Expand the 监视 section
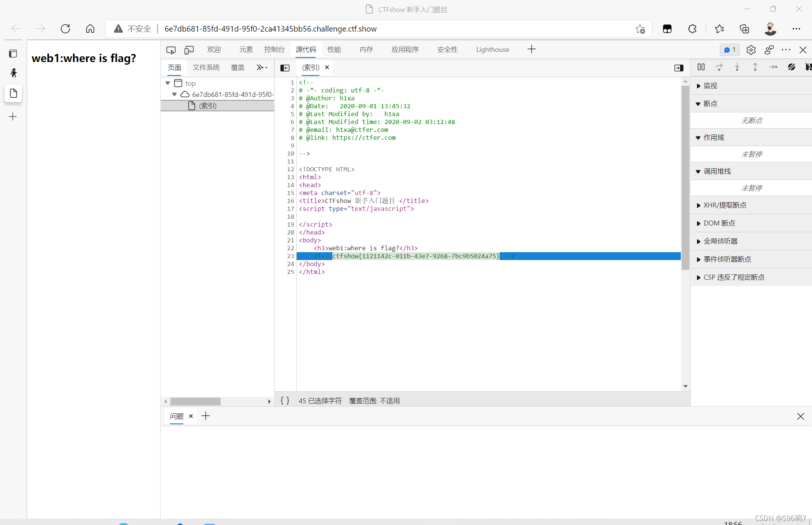Viewport: 812px width, 525px height. (x=751, y=86)
